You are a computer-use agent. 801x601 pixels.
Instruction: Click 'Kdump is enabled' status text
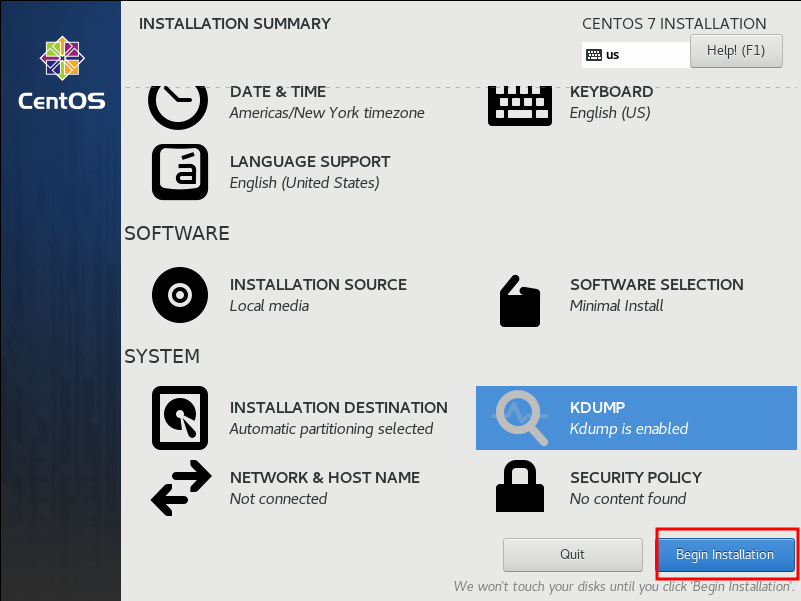click(x=629, y=429)
